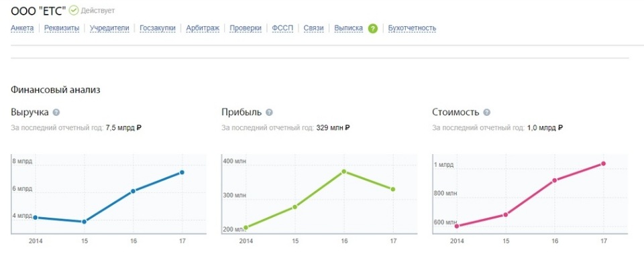Click the help icon beside Выручка heading
The image size is (644, 268).
click(x=56, y=113)
